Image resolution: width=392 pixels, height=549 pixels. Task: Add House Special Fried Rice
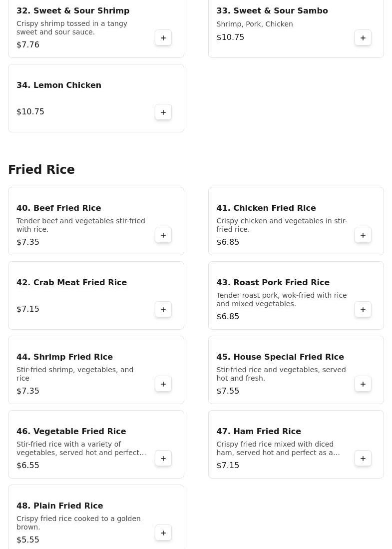point(363,384)
